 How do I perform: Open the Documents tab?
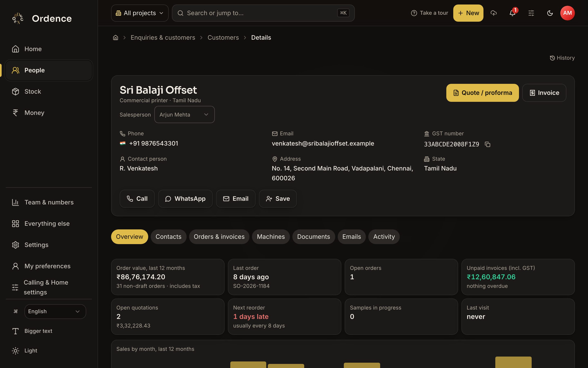(313, 237)
